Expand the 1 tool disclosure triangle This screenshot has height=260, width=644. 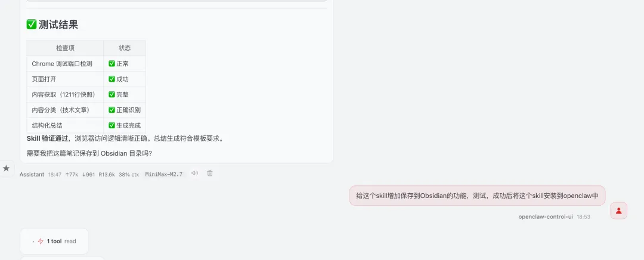pos(33,242)
